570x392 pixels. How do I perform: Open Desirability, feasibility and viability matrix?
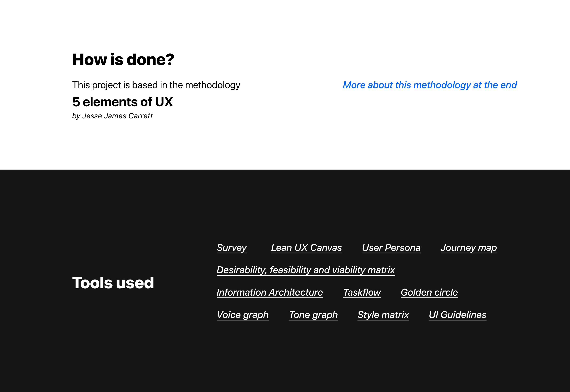(305, 270)
